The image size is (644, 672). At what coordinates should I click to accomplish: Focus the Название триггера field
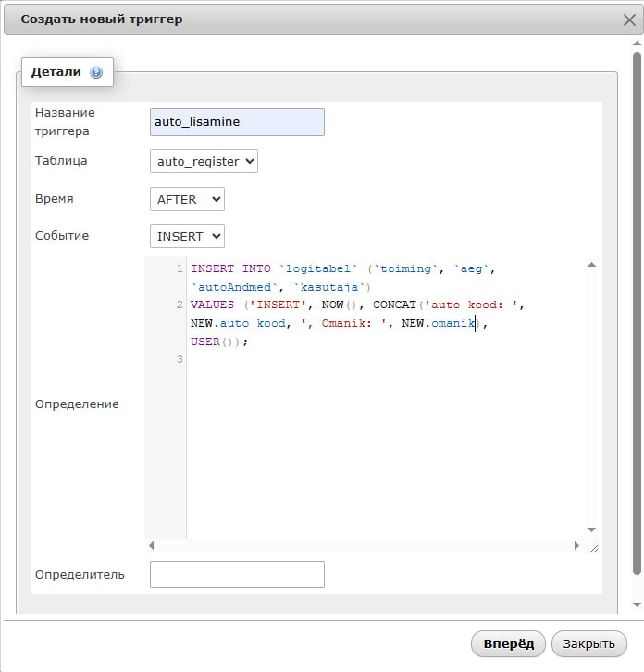pos(237,122)
